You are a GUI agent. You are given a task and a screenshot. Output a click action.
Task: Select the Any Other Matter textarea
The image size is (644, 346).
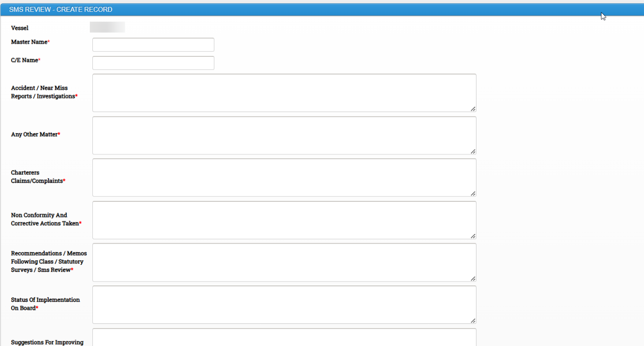[284, 135]
